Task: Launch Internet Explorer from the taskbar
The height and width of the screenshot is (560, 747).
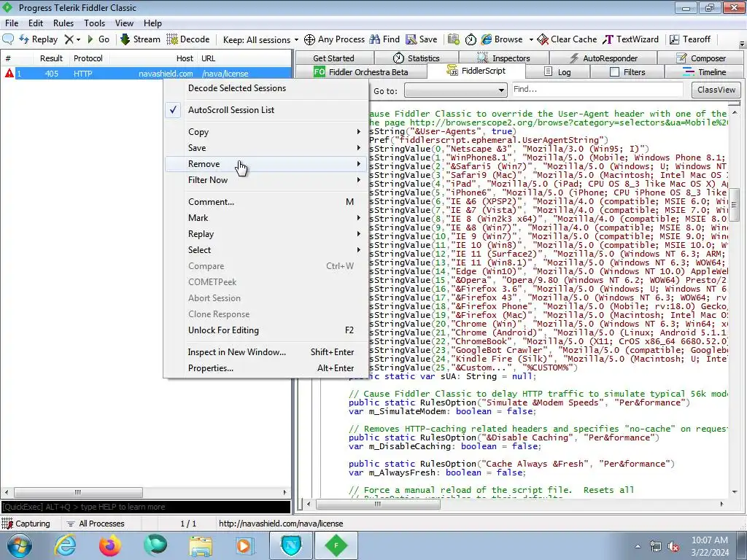Action: (65, 545)
